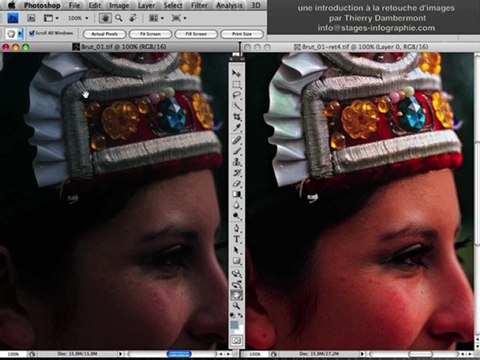Select the Eyedropper tool
Image resolution: width=480 pixels, height=360 pixels.
(x=236, y=128)
